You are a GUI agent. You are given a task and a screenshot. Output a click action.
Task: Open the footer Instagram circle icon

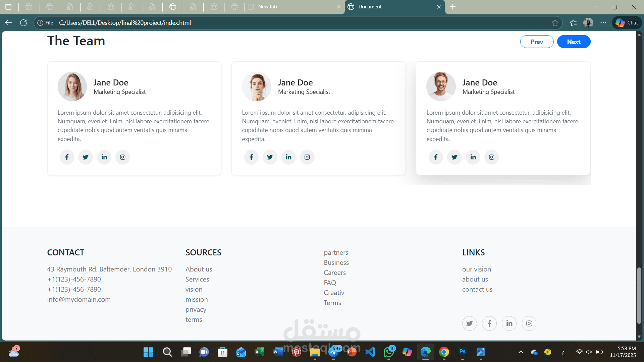pos(529,323)
